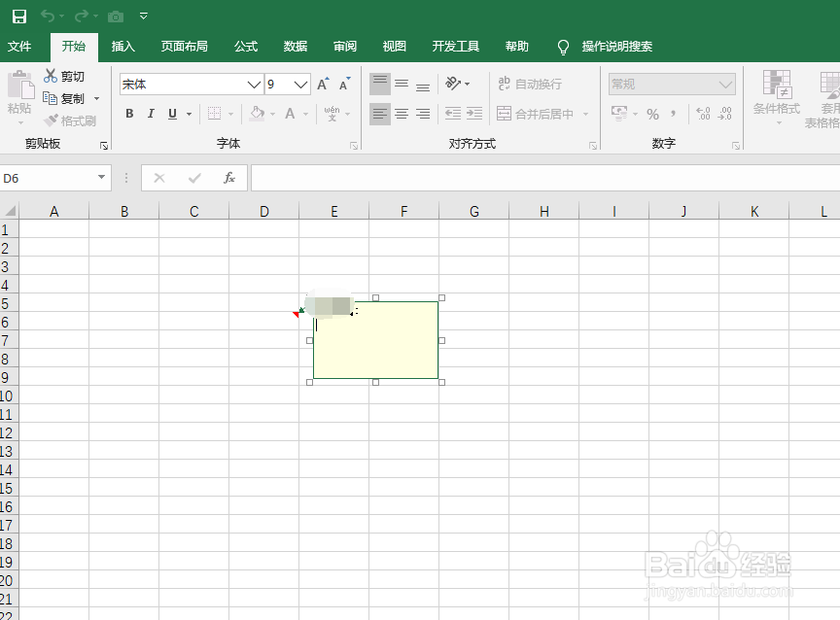The image size is (840, 620).
Task: Select middle align icon
Action: pos(402,84)
